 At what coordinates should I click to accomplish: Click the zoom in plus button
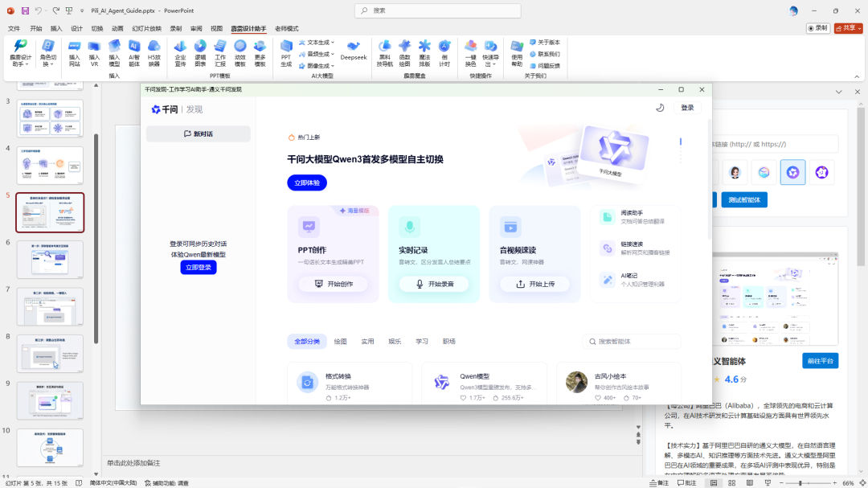click(x=835, y=483)
